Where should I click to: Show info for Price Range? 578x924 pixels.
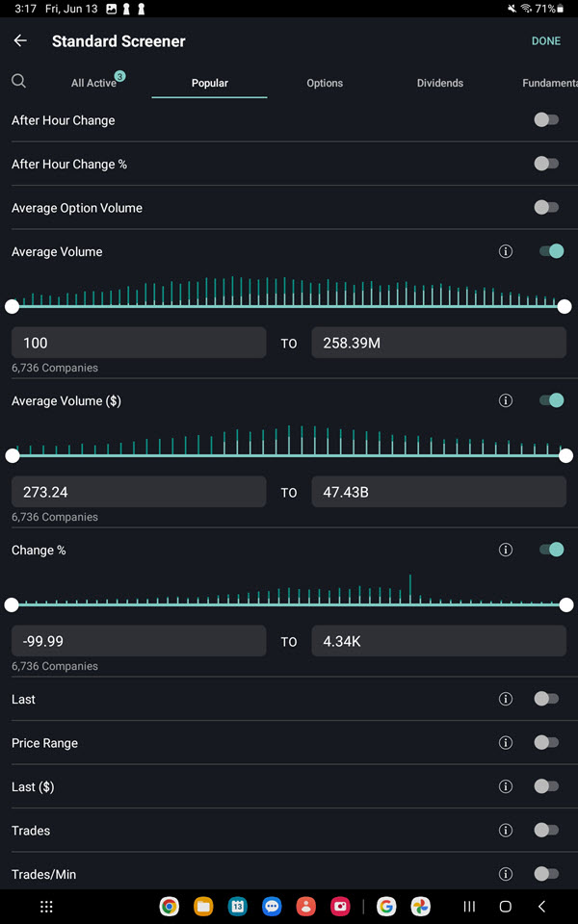click(506, 742)
